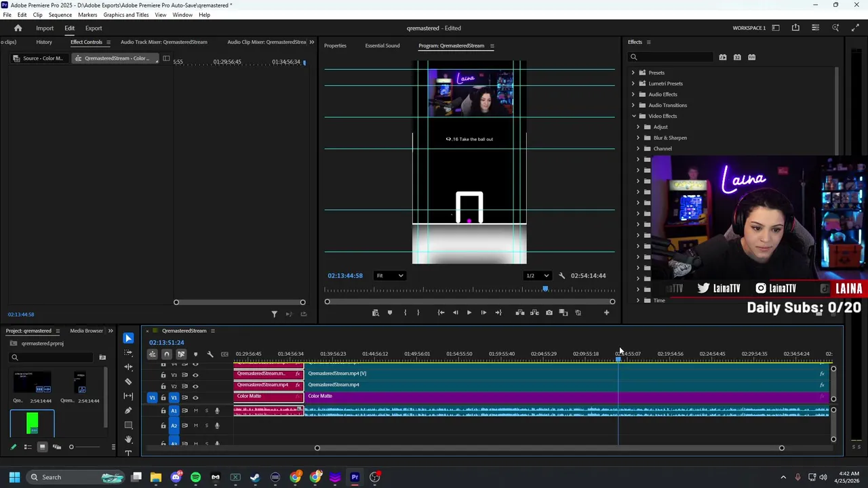Click the project writable pencil icon
Image resolution: width=868 pixels, height=488 pixels.
13,447
